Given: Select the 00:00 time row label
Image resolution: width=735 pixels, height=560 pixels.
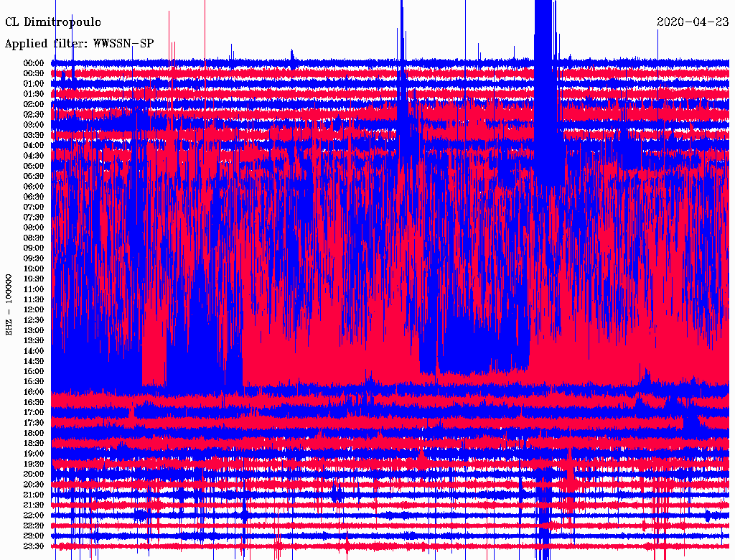Looking at the screenshot, I should 34,63.
